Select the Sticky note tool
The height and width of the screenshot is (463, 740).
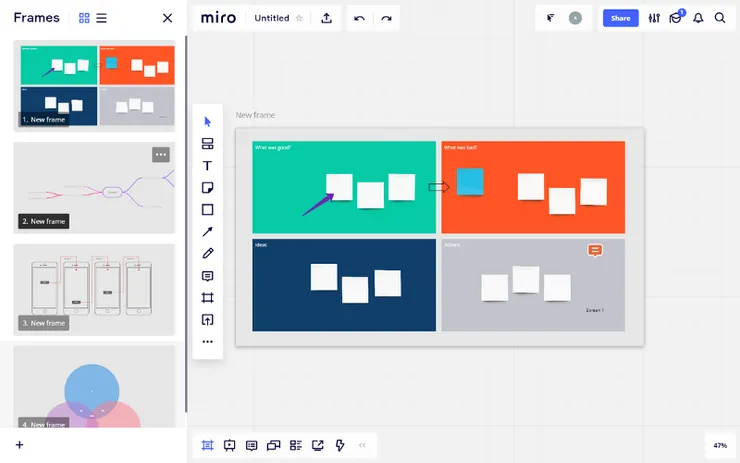207,188
